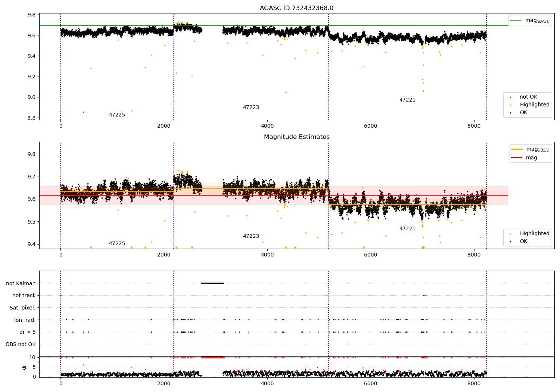Click the 47223 label in the Magnitude Estimates plot
This screenshot has height=392, width=560.
[x=251, y=236]
